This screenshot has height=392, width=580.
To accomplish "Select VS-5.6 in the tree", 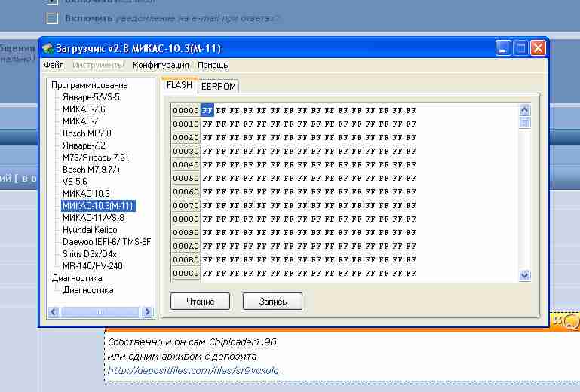I will pyautogui.click(x=75, y=182).
